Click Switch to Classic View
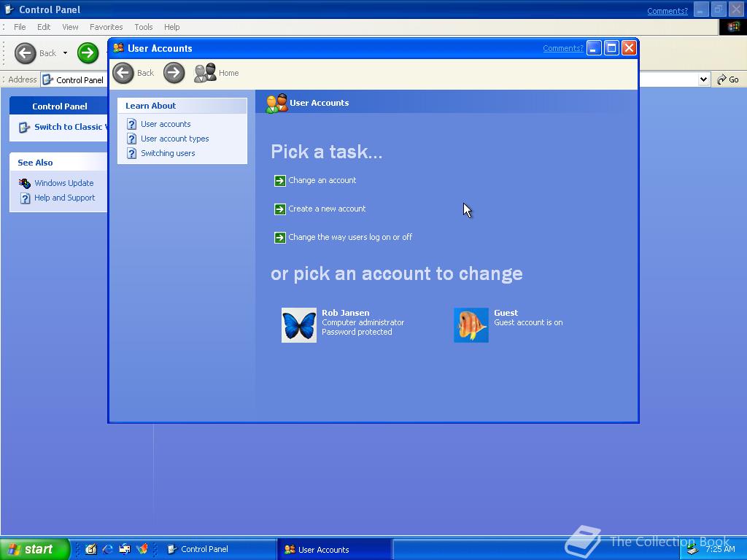 click(x=61, y=127)
